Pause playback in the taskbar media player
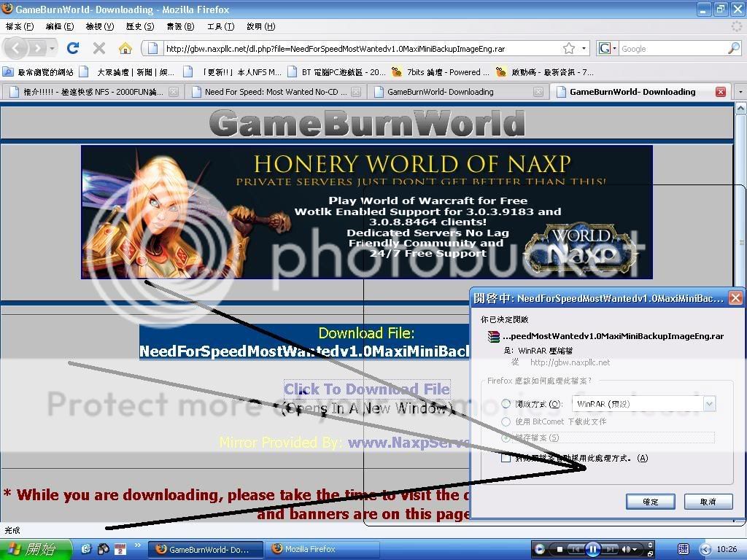The image size is (747, 560). coord(592,549)
